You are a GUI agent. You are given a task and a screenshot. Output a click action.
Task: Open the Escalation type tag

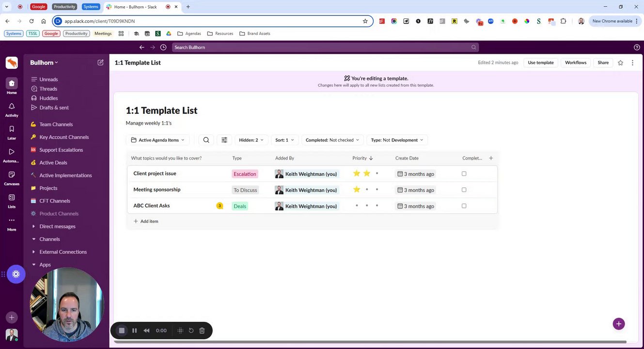pyautogui.click(x=245, y=174)
